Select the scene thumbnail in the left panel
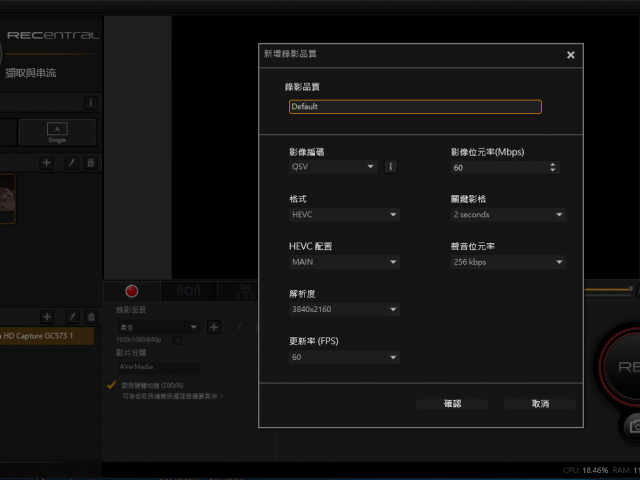Screen dimensions: 640x480 pyautogui.click(x=7, y=199)
